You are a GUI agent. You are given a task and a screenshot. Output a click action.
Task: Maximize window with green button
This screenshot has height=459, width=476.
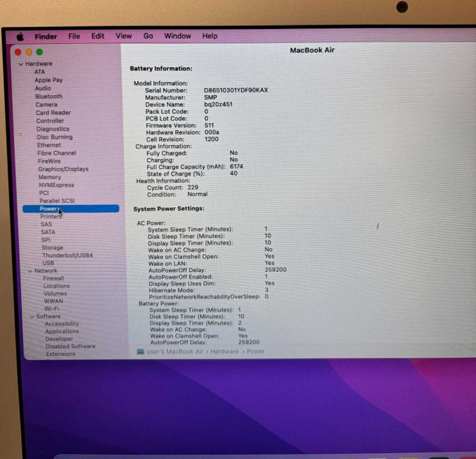tap(39, 52)
